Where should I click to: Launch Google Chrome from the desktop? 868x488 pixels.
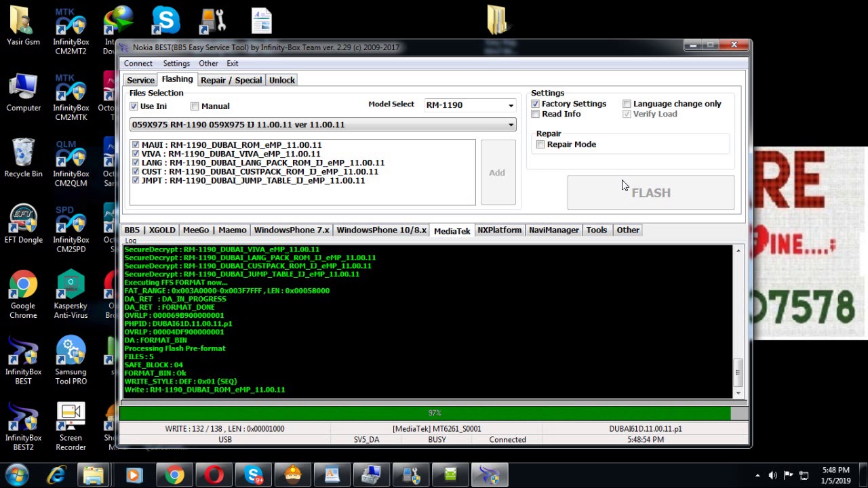click(23, 296)
